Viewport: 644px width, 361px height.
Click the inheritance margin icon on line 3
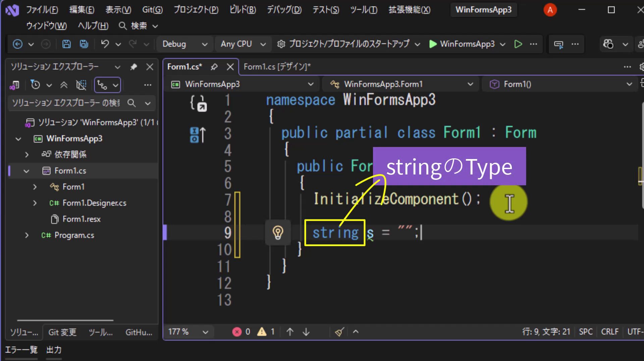(198, 135)
